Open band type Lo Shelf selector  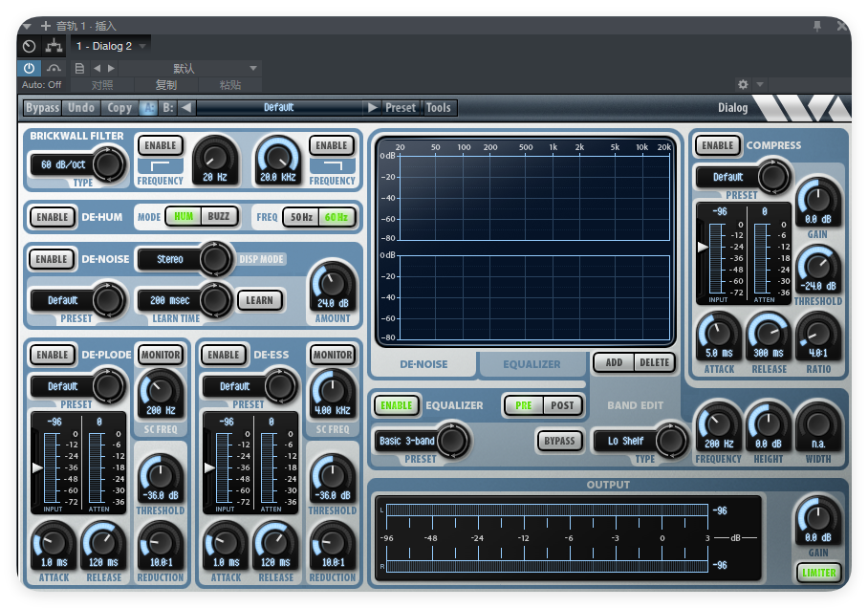pyautogui.click(x=640, y=441)
